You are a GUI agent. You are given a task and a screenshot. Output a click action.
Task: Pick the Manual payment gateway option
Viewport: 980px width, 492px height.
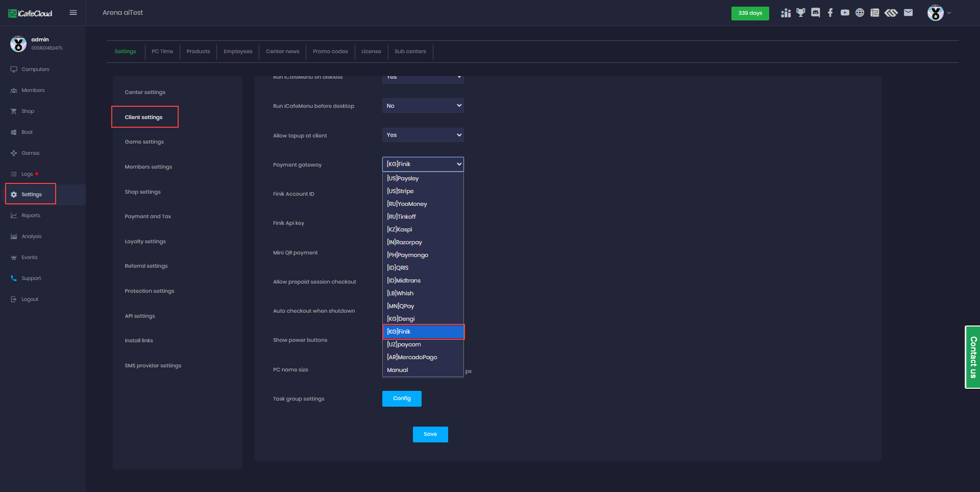coord(397,370)
